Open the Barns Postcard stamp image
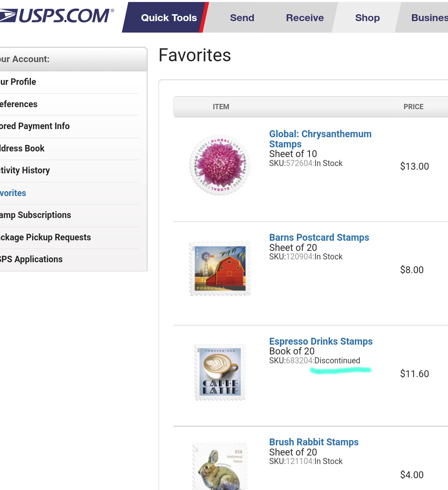 point(220,268)
